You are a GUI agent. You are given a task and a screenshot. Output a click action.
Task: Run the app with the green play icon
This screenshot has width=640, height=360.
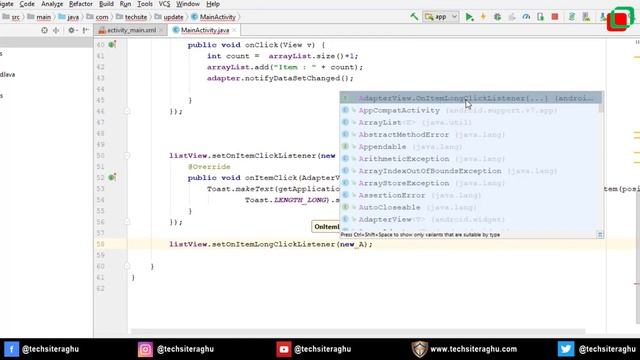tap(469, 17)
